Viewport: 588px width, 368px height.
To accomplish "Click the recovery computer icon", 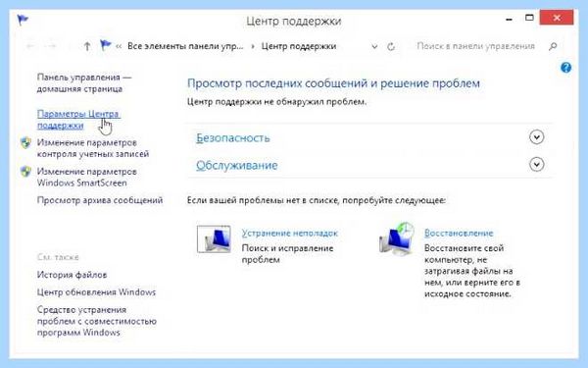I will point(396,238).
